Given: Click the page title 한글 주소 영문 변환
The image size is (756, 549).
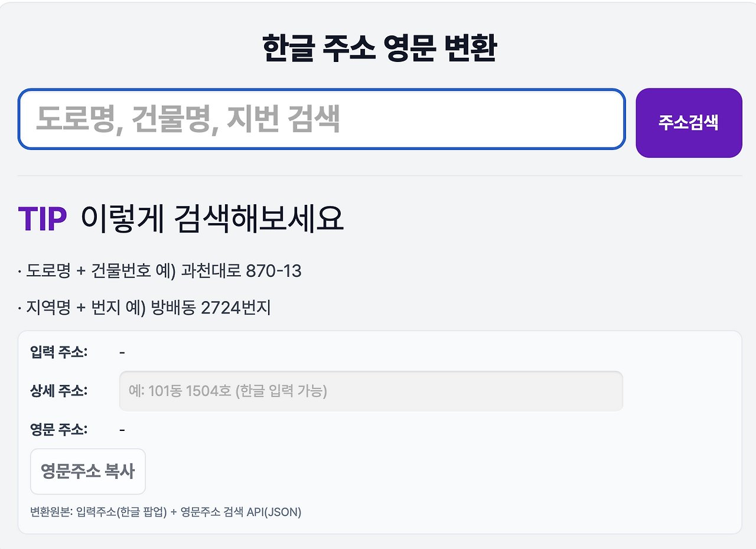Looking at the screenshot, I should click(x=377, y=45).
